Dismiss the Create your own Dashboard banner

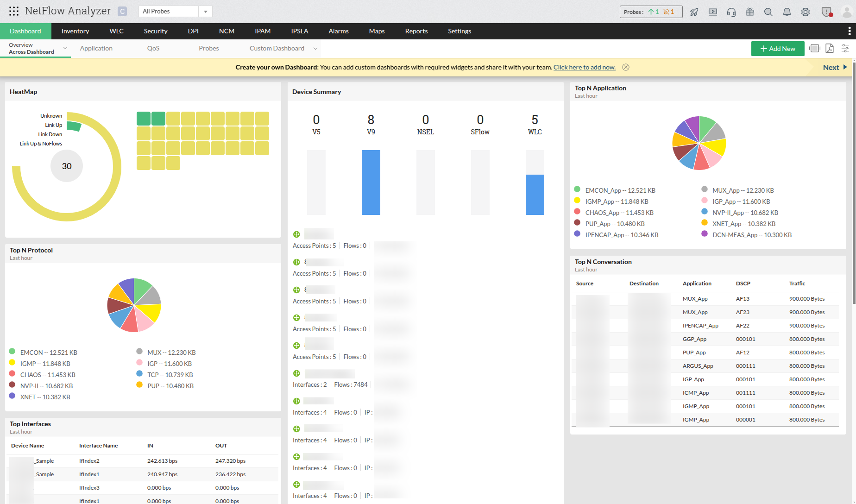tap(626, 67)
